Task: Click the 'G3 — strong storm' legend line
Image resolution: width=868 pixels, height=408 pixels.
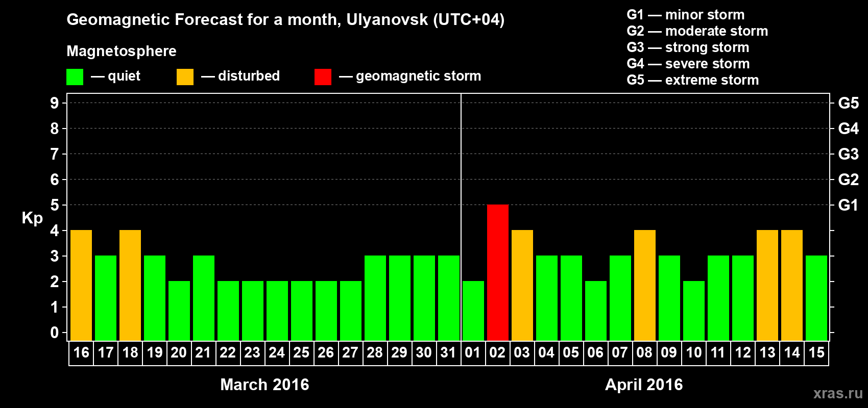Action: tap(688, 47)
